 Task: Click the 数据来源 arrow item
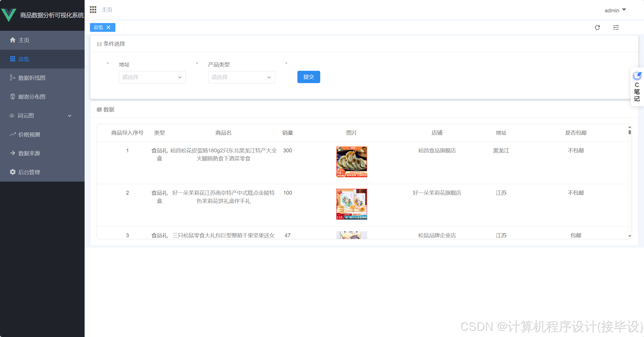29,153
